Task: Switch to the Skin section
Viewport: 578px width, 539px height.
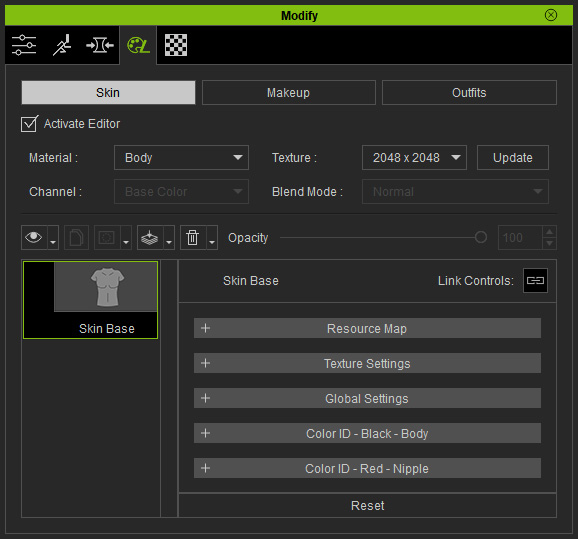Action: pyautogui.click(x=108, y=93)
